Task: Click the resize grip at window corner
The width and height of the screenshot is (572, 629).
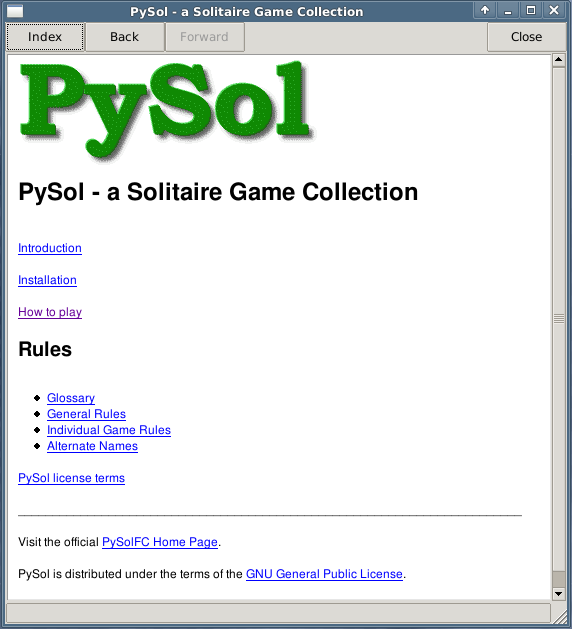Action: click(559, 617)
